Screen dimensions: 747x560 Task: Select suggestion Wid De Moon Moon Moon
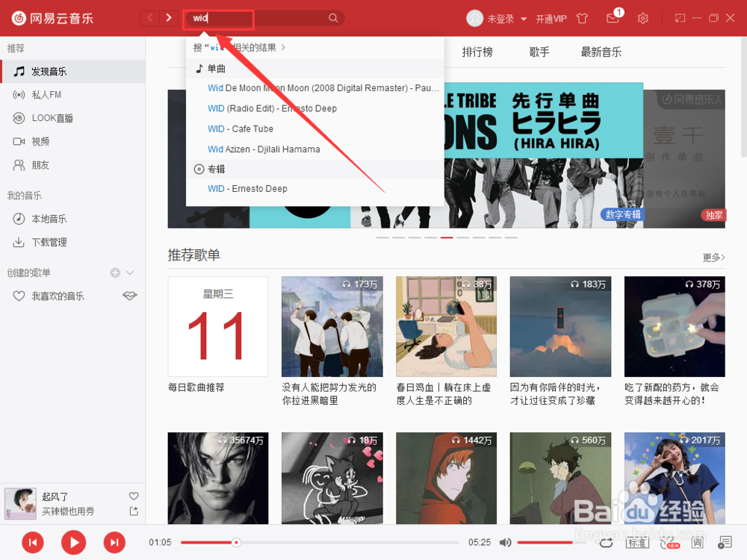tap(315, 88)
